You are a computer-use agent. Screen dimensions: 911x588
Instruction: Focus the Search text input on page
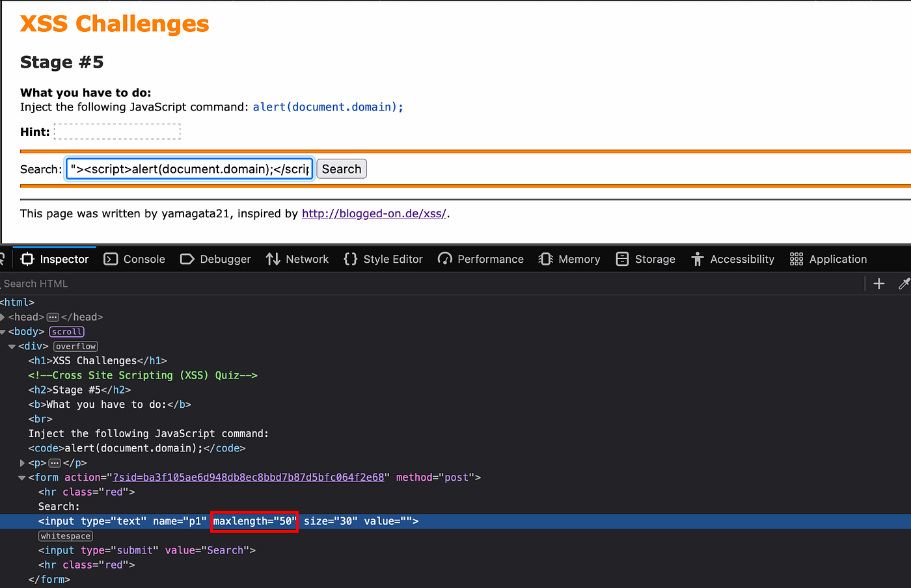189,169
